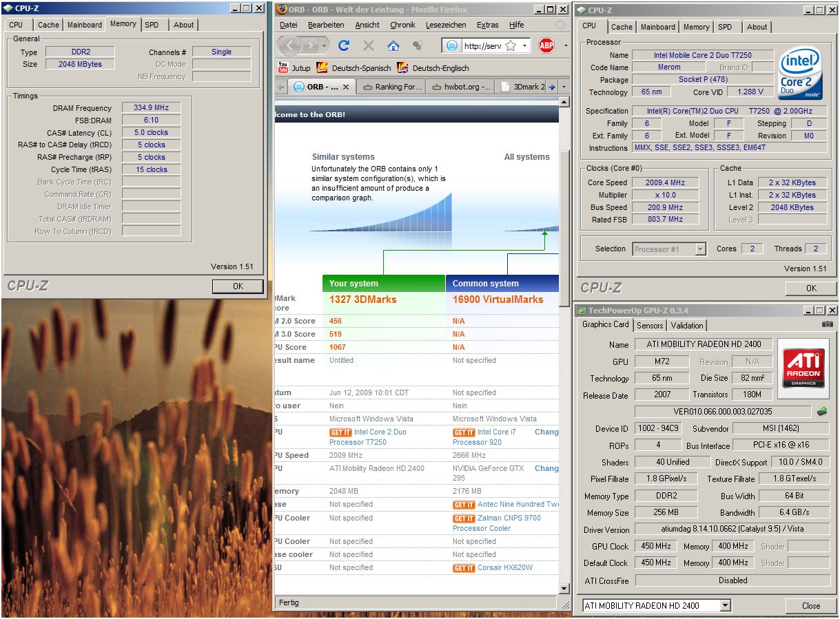Open the Chronik menu
Image resolution: width=840 pixels, height=619 pixels.
[402, 25]
